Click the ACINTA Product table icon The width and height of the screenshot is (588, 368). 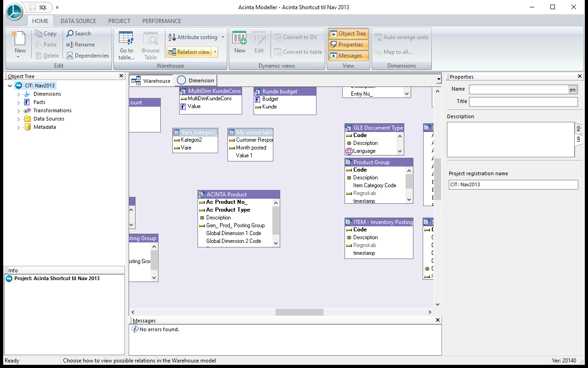click(202, 195)
